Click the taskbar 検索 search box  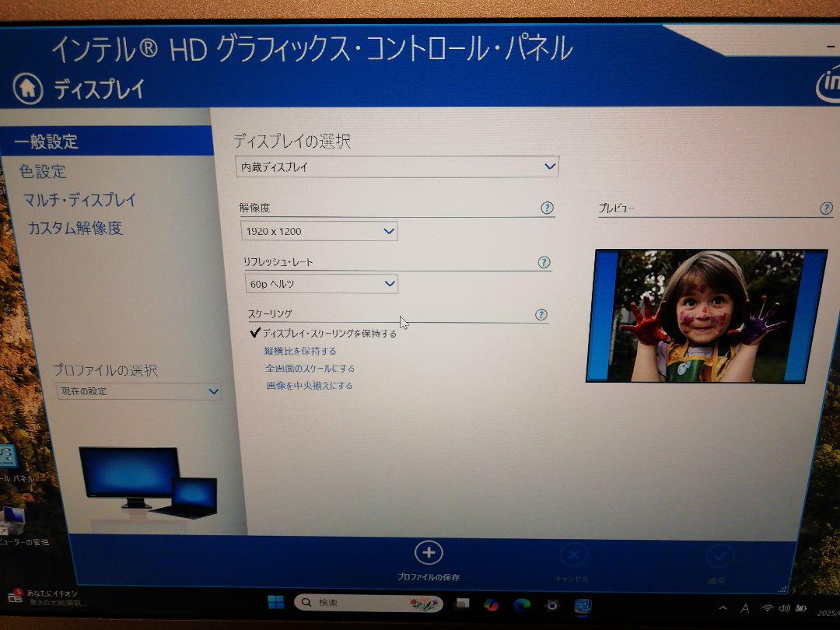[x=369, y=603]
